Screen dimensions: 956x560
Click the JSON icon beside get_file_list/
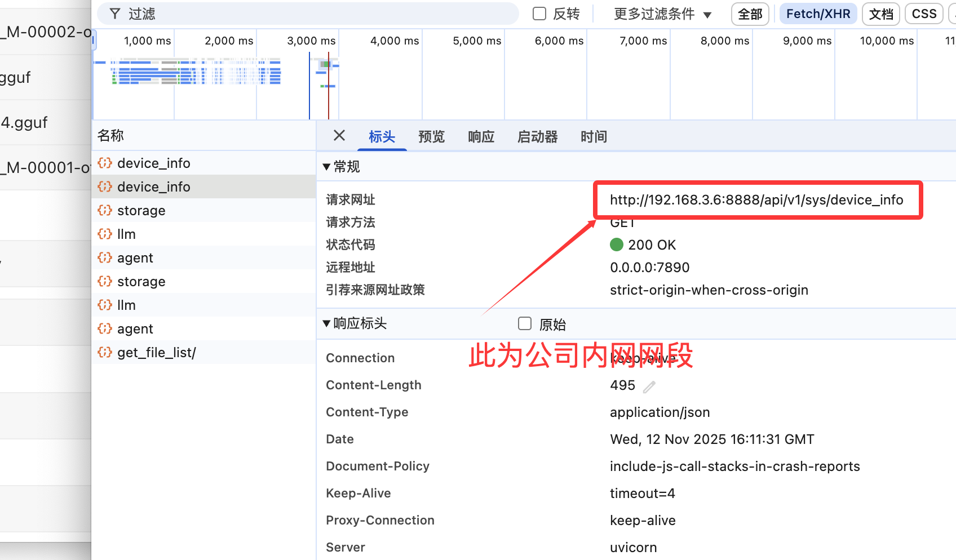pyautogui.click(x=104, y=353)
